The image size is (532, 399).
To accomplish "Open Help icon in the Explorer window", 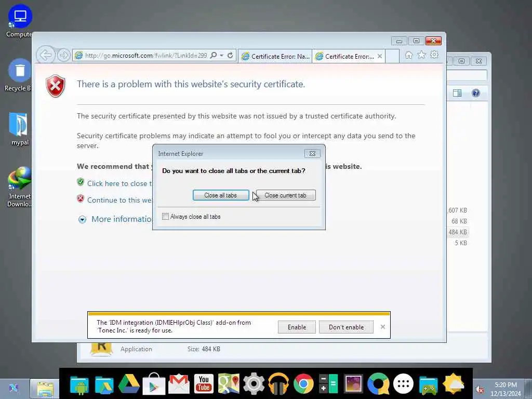I will 476,93.
